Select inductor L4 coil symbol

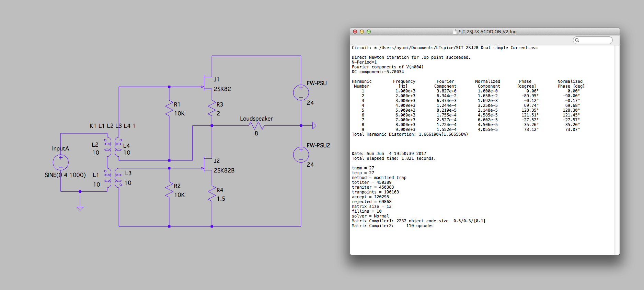pyautogui.click(x=118, y=147)
